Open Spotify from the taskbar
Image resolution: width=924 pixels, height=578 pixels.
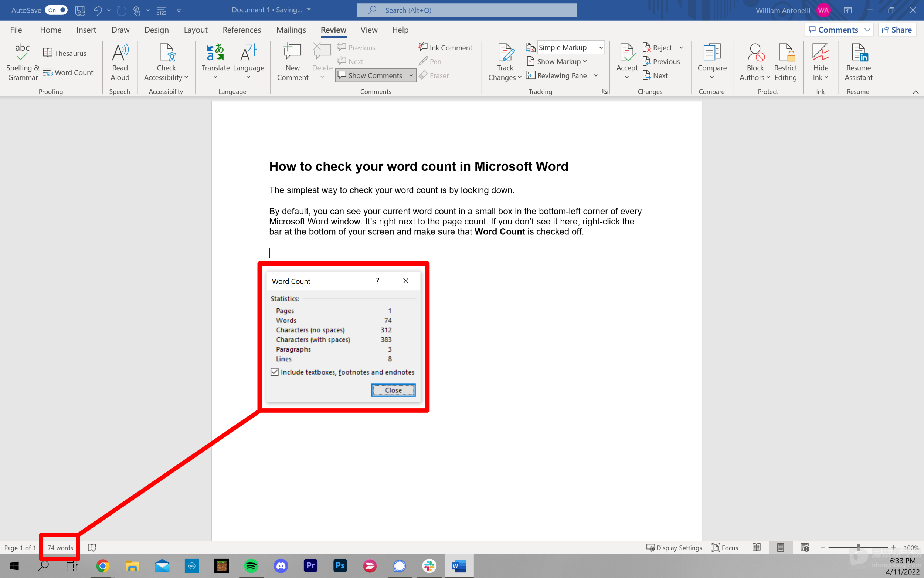[251, 566]
